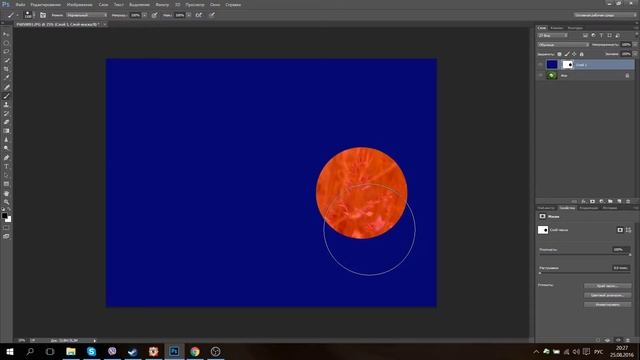Select the Type tool
The width and height of the screenshot is (640, 360).
point(6,167)
